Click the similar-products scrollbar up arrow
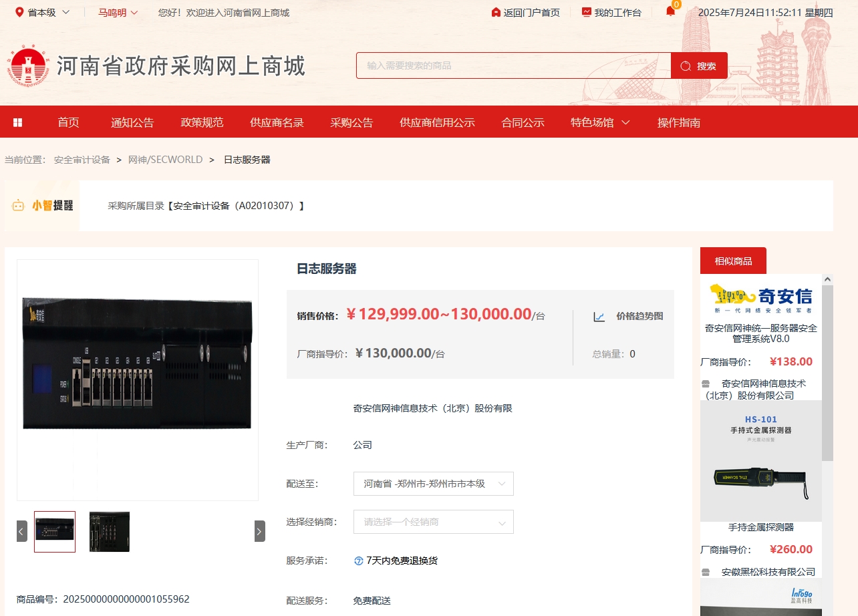The width and height of the screenshot is (858, 616). click(827, 279)
